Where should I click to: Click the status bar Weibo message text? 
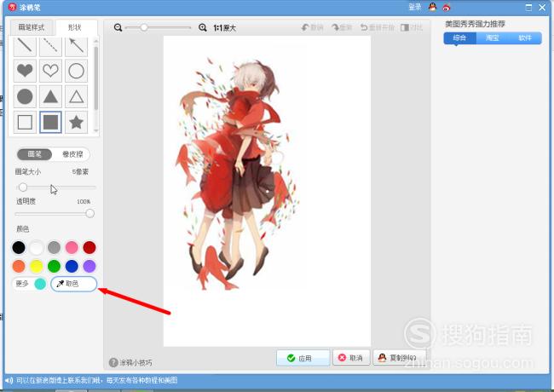[97, 380]
